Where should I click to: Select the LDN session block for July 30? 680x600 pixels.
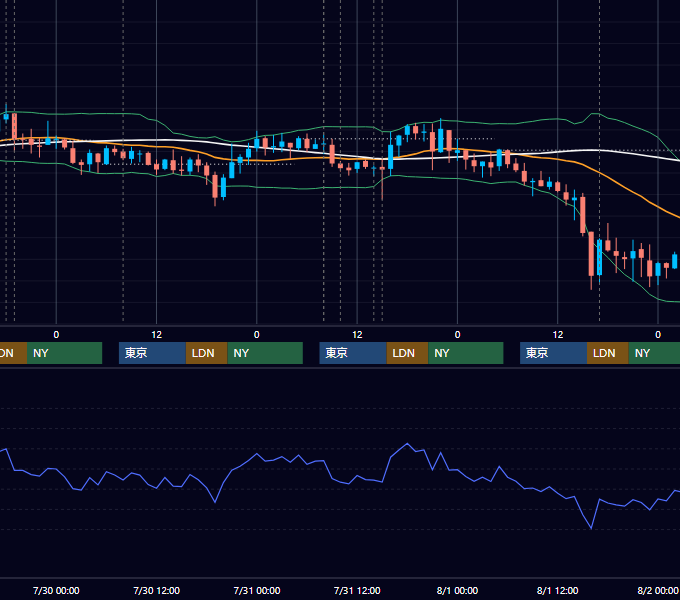click(206, 353)
